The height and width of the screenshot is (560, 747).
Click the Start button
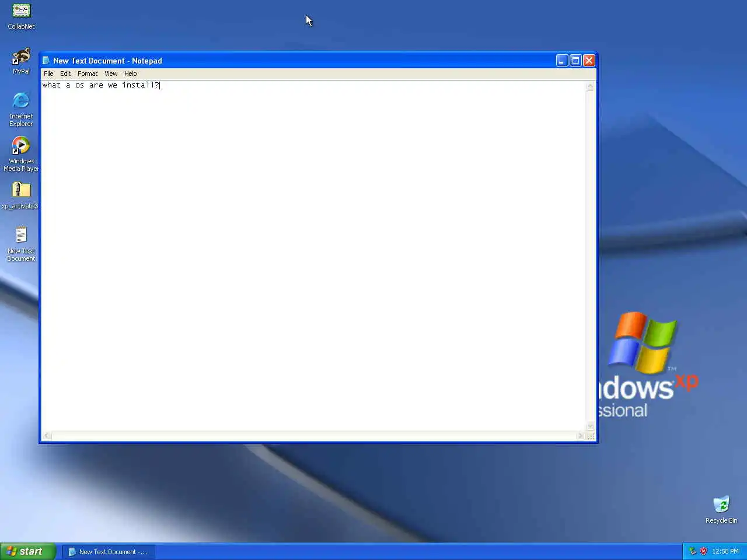pyautogui.click(x=28, y=551)
